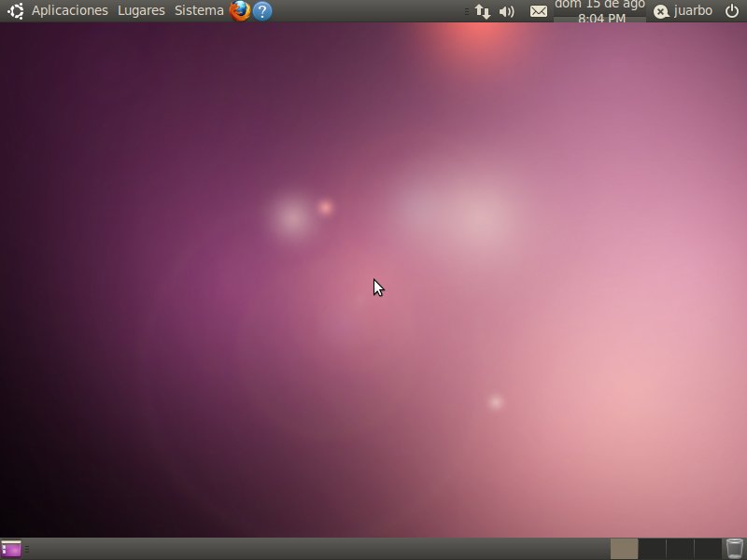This screenshot has width=747, height=560.
Task: Click the Ubuntu logo in top panel
Action: 15,11
